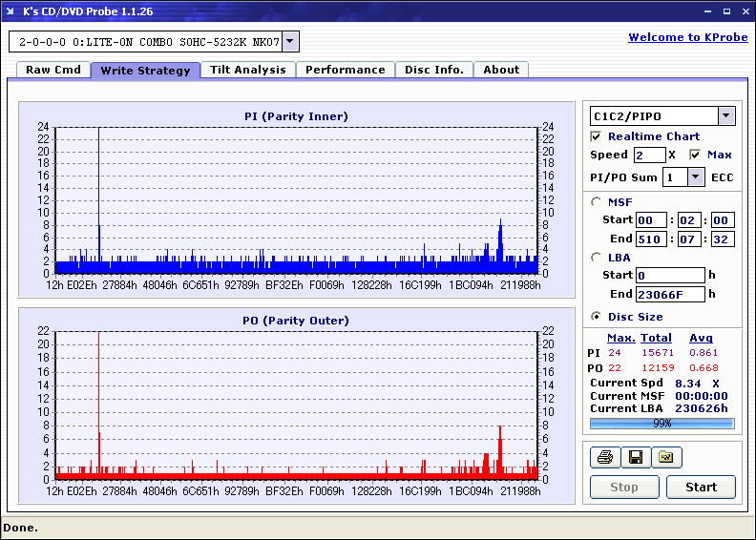Choose the LBA range option
The width and height of the screenshot is (756, 540).
(597, 258)
